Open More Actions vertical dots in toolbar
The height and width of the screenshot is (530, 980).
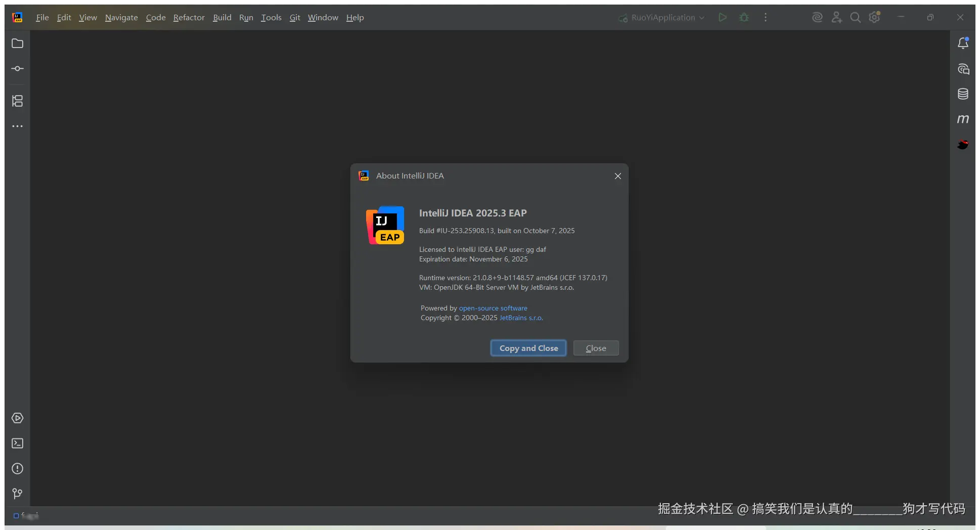click(766, 18)
